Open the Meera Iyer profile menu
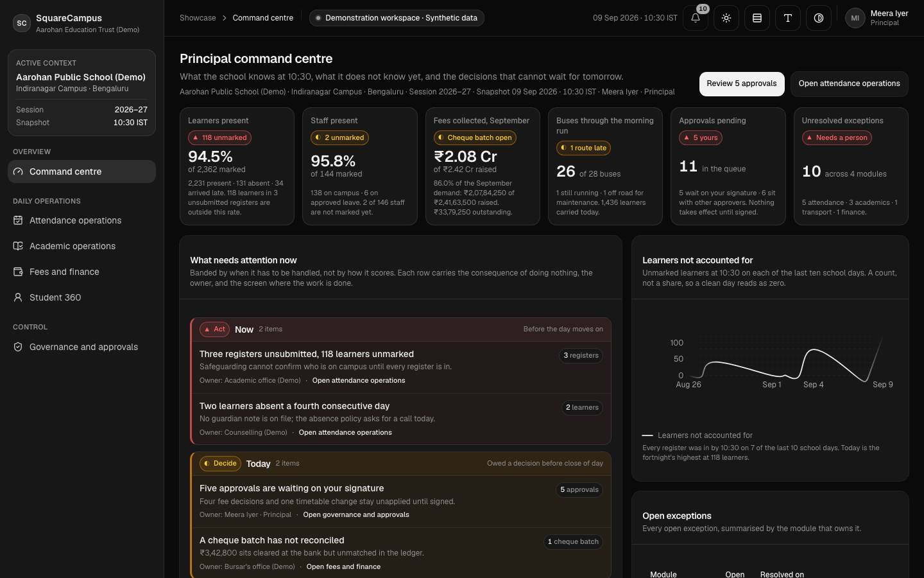Viewport: 924px width, 578px height. pos(877,18)
